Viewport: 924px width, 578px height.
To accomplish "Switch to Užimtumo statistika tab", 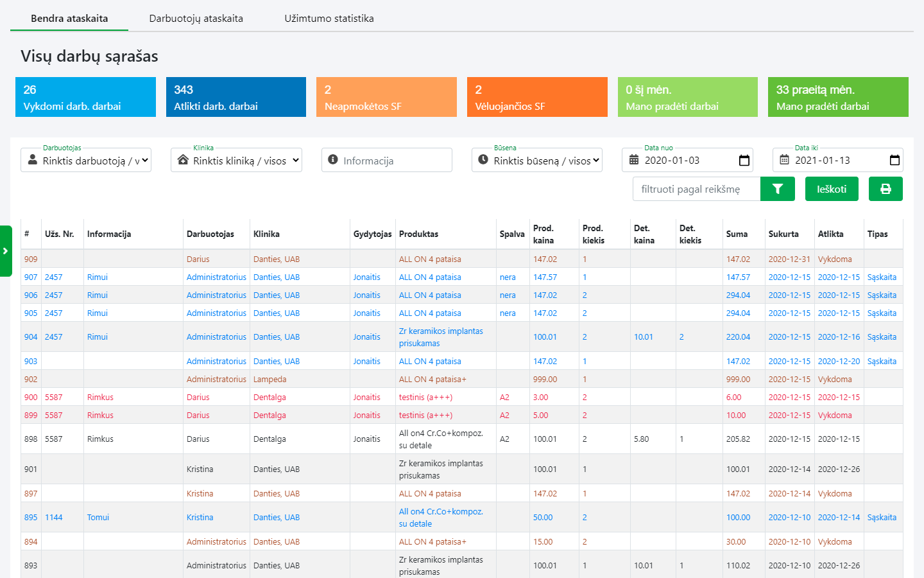I will [x=329, y=19].
